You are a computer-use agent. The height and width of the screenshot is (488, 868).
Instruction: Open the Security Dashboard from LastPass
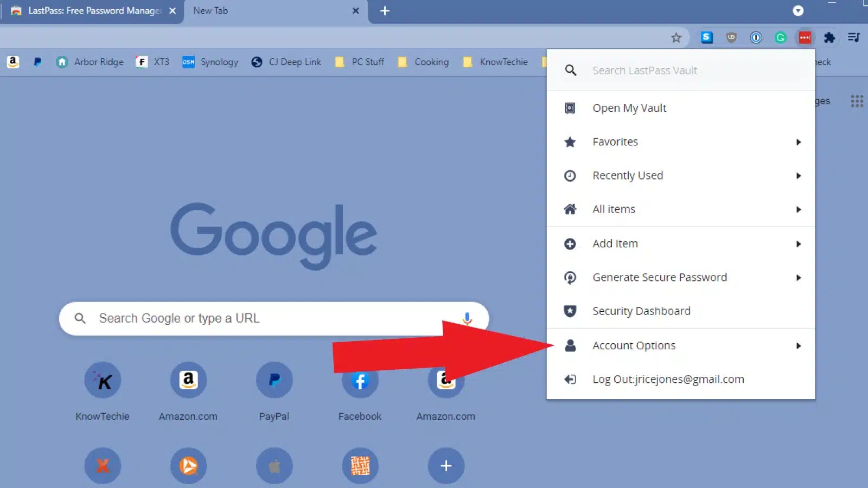pyautogui.click(x=641, y=311)
